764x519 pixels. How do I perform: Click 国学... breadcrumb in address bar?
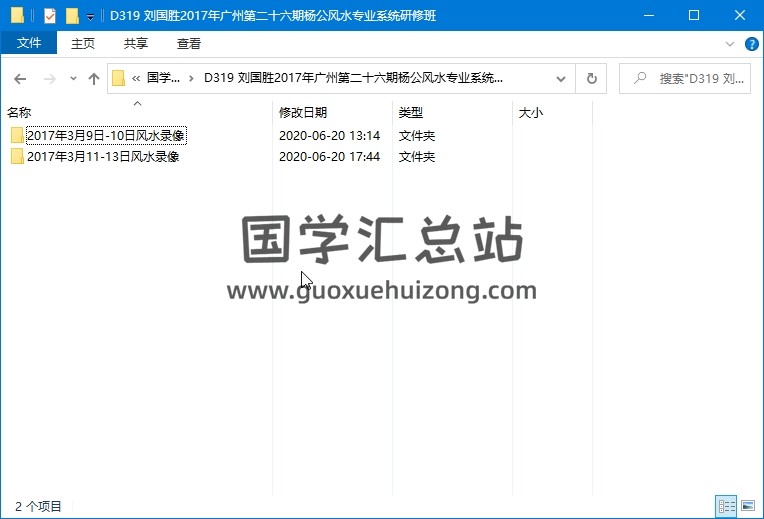(x=163, y=78)
